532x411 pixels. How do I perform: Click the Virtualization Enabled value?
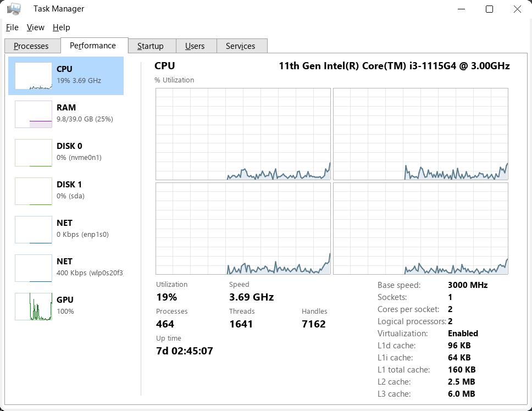463,334
